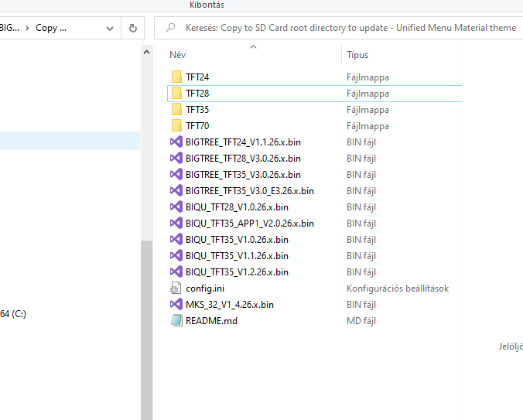Select file name MKS_32_V1_4.26.x.bin
Screen dimensions: 523x420
(230, 305)
